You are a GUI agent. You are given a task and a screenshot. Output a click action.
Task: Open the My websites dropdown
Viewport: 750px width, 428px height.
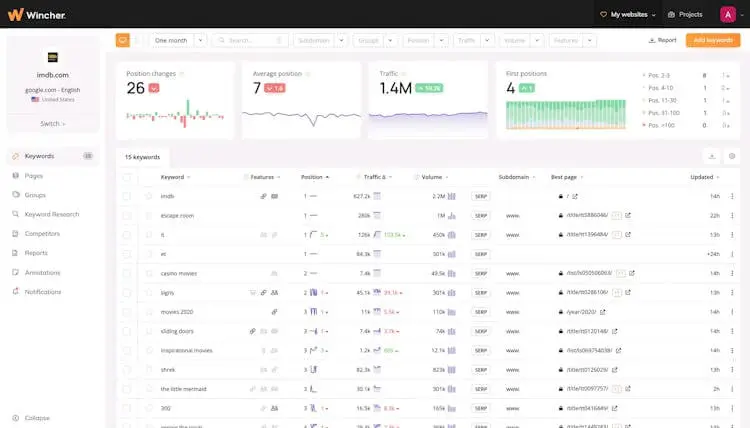coord(628,14)
